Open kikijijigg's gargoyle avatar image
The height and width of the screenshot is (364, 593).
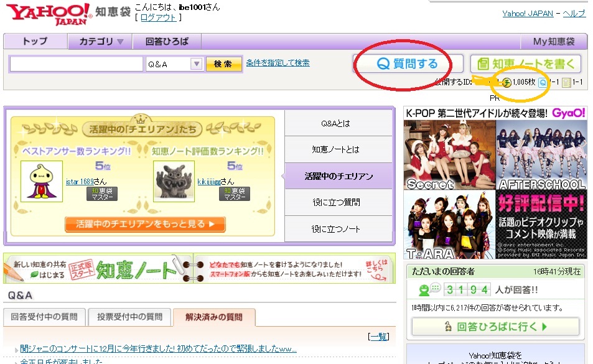pyautogui.click(x=174, y=181)
